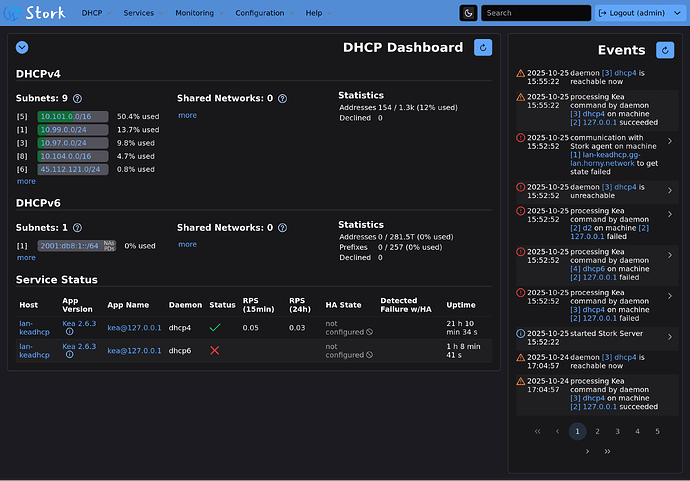Go to previous events page arrow
This screenshot has width=690, height=481.
(558, 431)
